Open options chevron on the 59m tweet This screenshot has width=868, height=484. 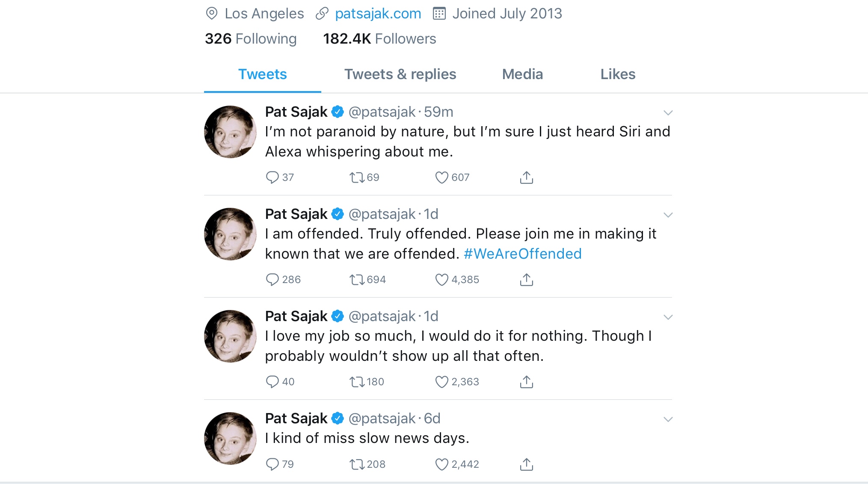pos(668,113)
